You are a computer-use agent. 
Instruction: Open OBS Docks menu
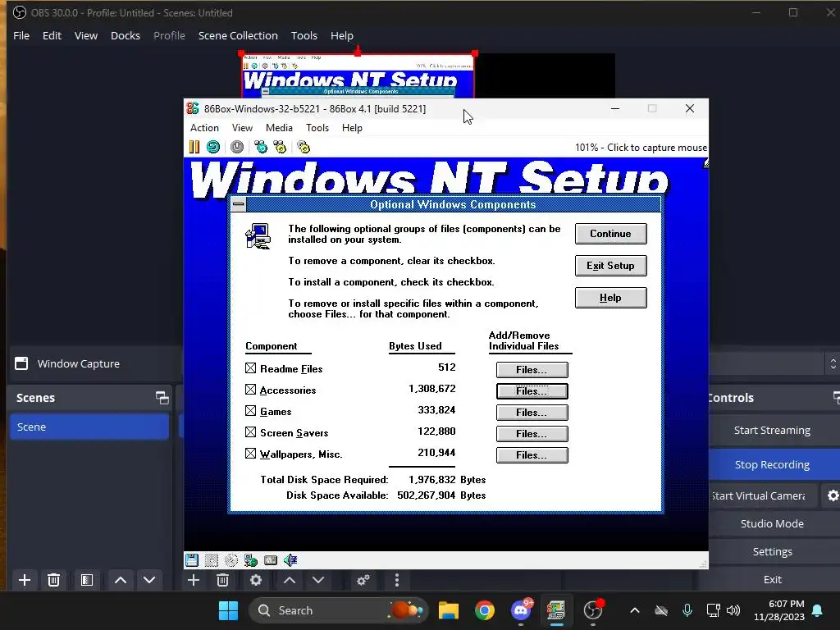(126, 35)
